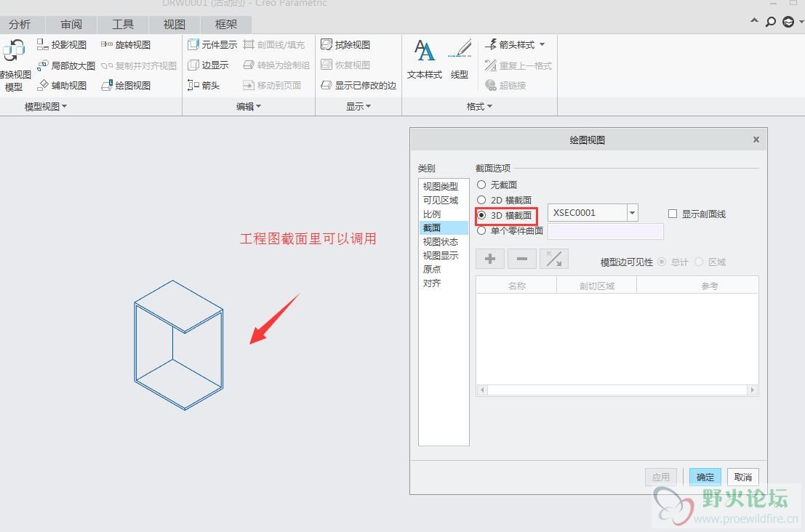Confirm with the OK (确定) button
The image size is (805, 532).
click(x=705, y=477)
